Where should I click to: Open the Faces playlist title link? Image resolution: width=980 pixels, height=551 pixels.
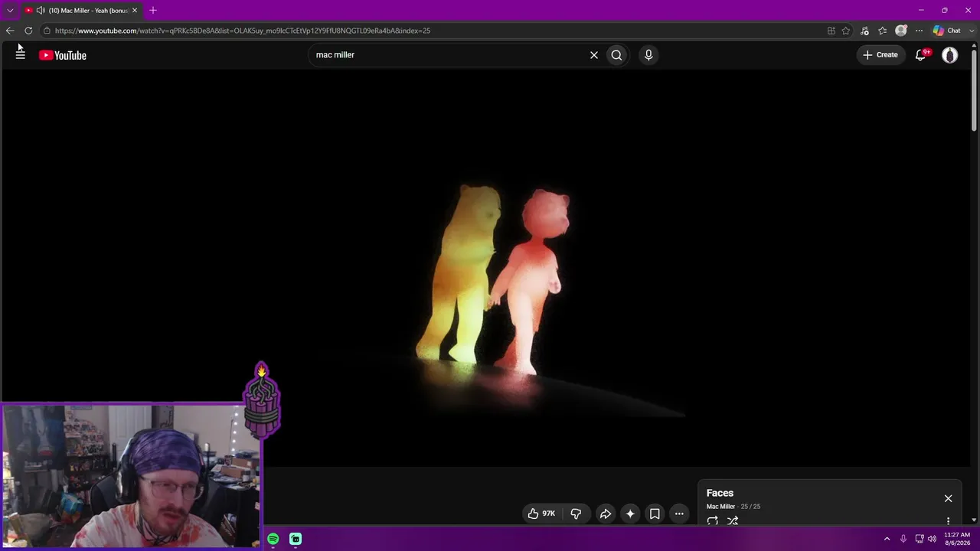720,493
